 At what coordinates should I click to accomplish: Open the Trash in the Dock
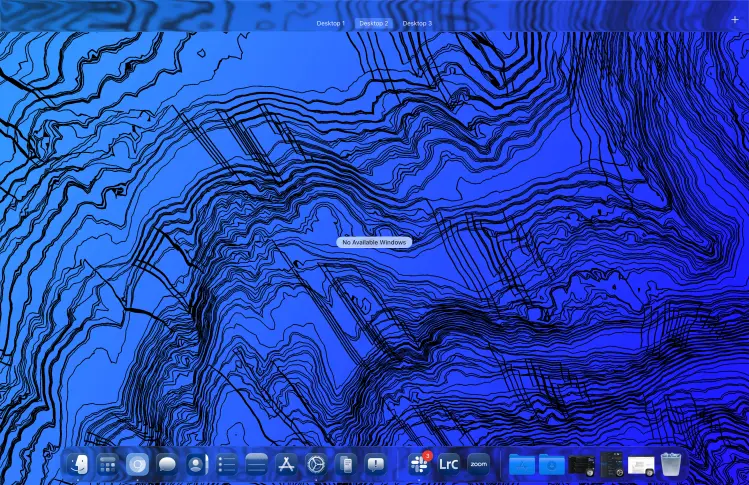point(671,464)
